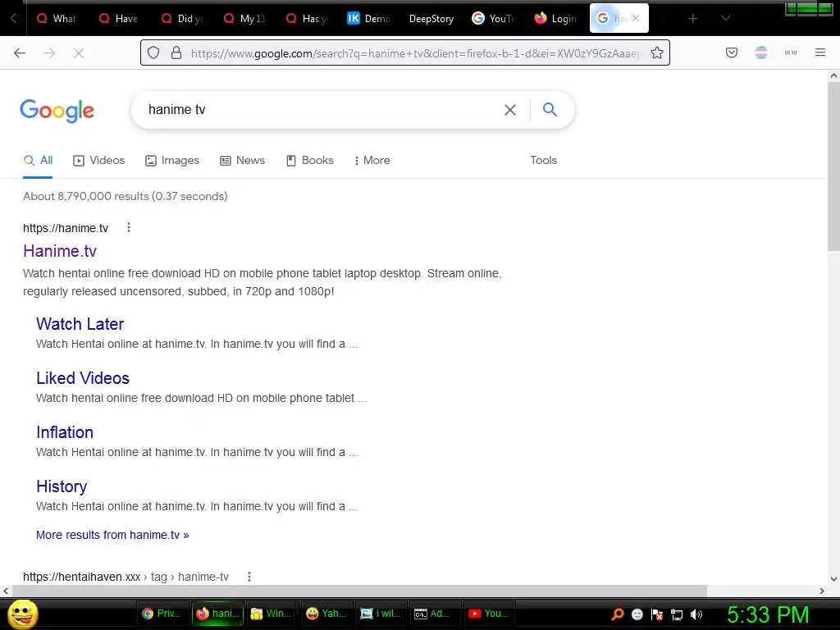Expand the More search categories menu

coord(372,160)
